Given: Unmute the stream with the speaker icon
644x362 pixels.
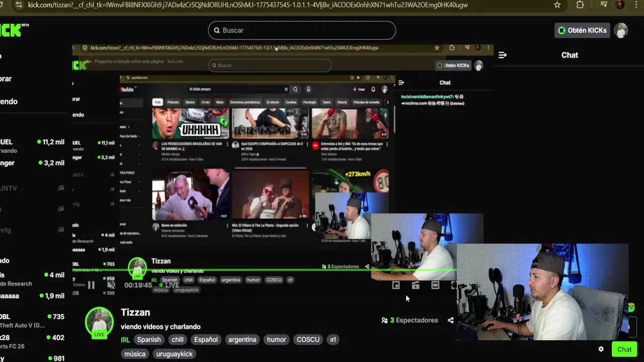Looking at the screenshot, I should pos(111,285).
